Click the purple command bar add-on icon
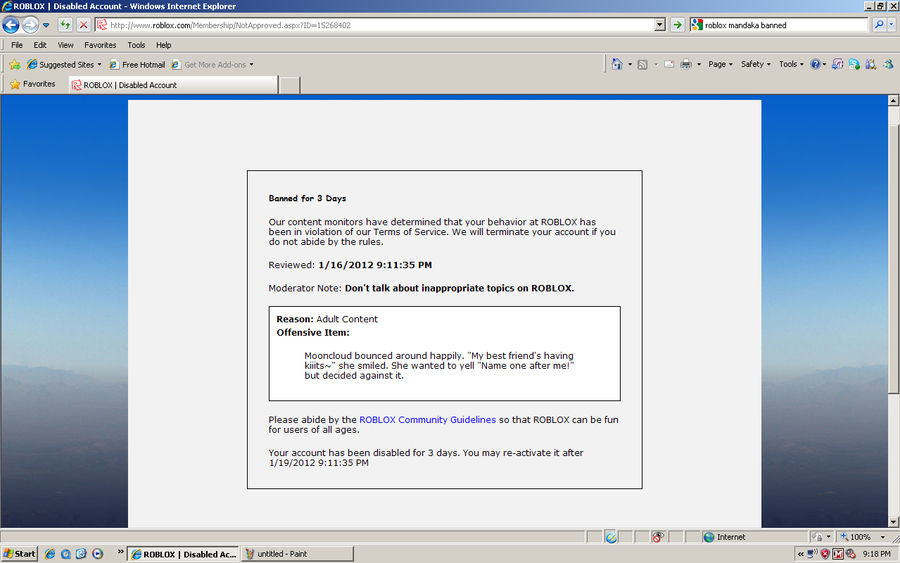The height and width of the screenshot is (563, 900). (x=837, y=64)
